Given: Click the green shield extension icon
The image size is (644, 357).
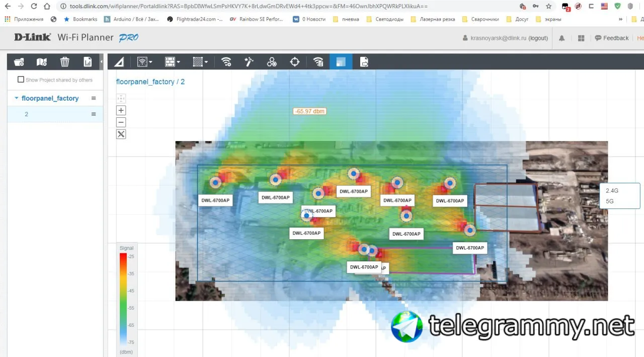Looking at the screenshot, I should point(617,7).
